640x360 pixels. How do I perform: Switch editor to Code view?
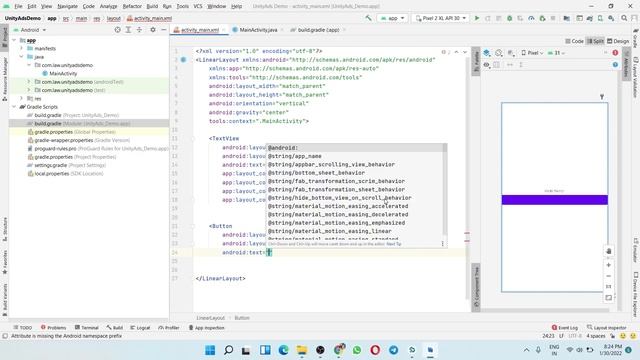[574, 41]
